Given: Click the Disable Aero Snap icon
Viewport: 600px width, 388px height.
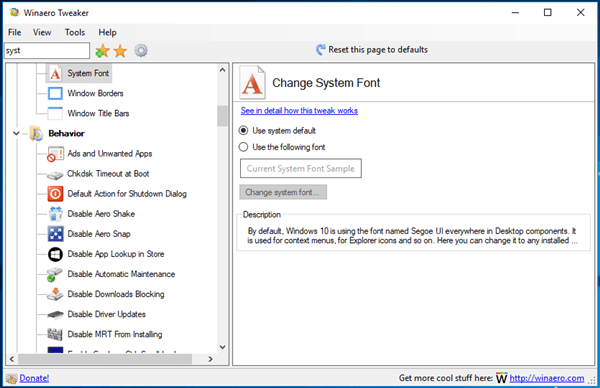Looking at the screenshot, I should click(x=55, y=234).
